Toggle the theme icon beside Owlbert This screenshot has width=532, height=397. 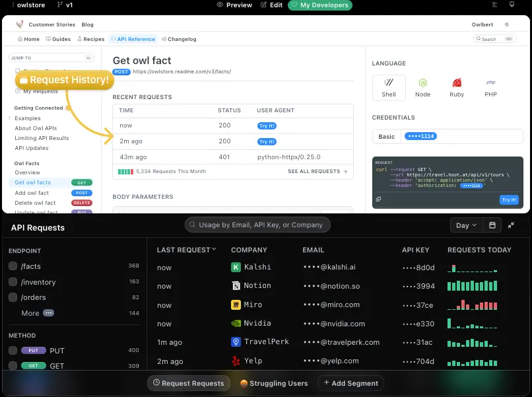[x=506, y=24]
